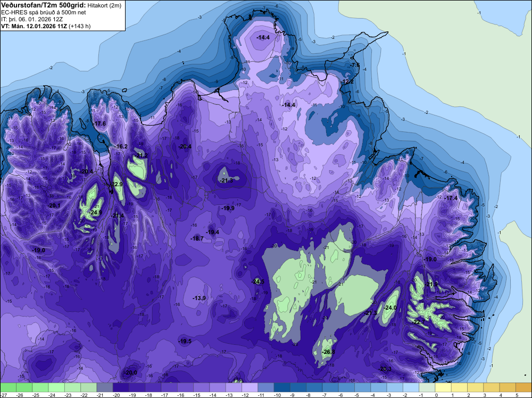Click the '(+143 h)' forecast lead time
532x398 pixels.
tap(80, 26)
